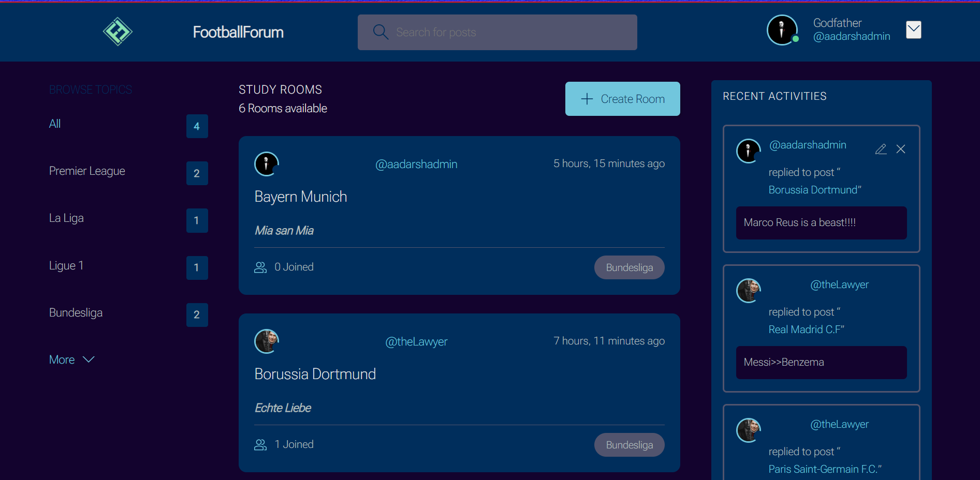980x480 pixels.
Task: Click the count badge next to Premier League
Action: click(x=197, y=173)
